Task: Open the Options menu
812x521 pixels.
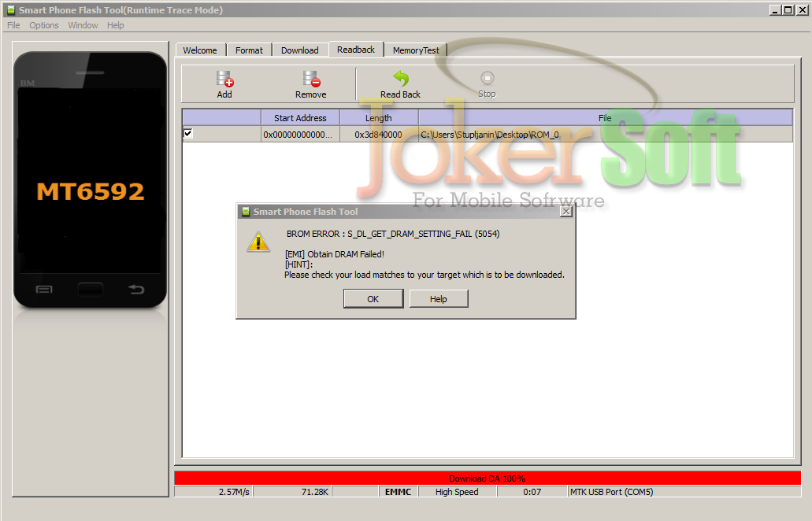Action: 44,25
